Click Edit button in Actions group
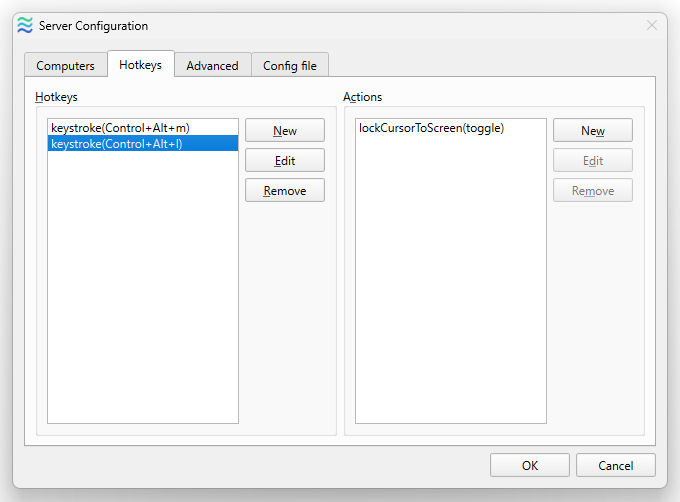The image size is (680, 502). (593, 160)
